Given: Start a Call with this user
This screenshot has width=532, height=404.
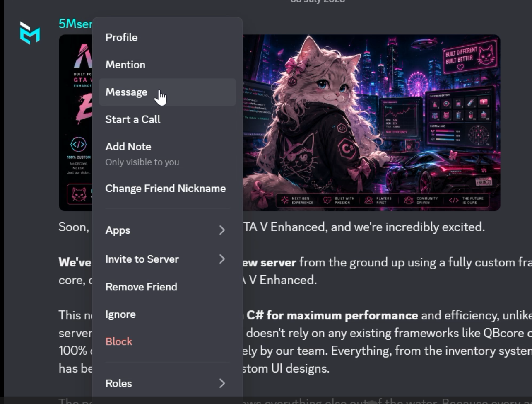Looking at the screenshot, I should click(167, 119).
